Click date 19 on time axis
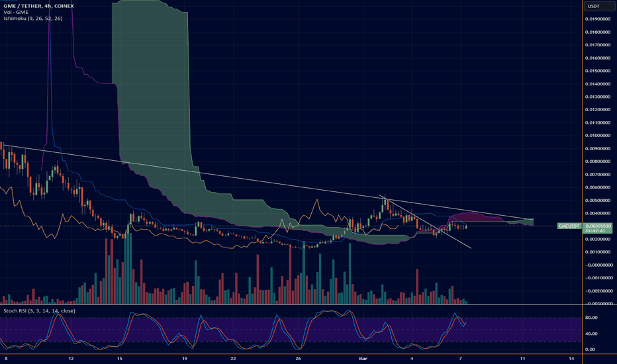Viewport: 617px width, 364px height. [185, 359]
